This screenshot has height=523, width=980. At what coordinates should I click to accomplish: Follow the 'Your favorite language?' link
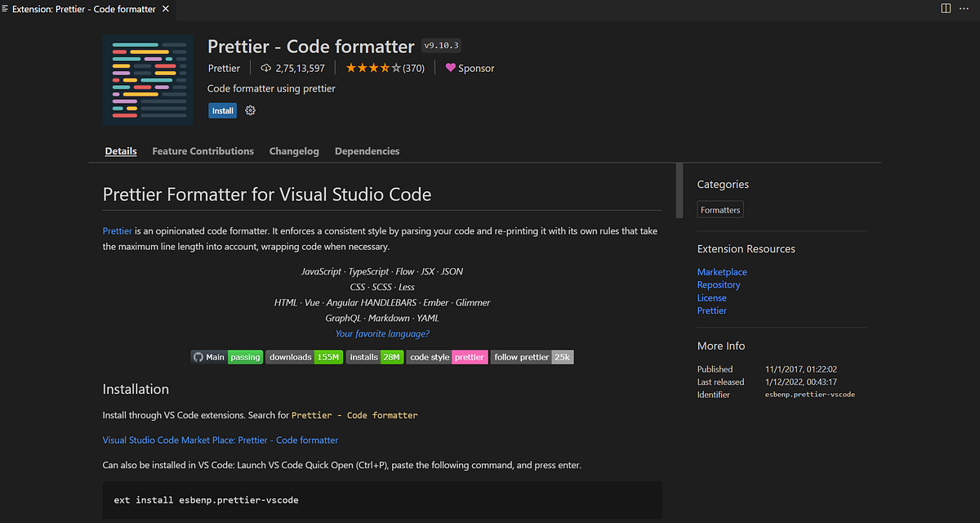point(381,333)
